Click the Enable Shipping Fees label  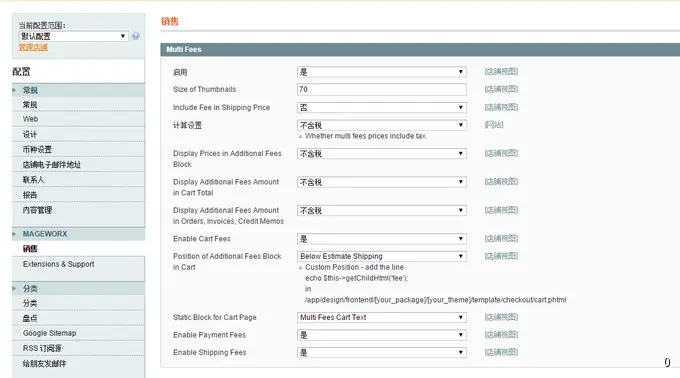209,352
